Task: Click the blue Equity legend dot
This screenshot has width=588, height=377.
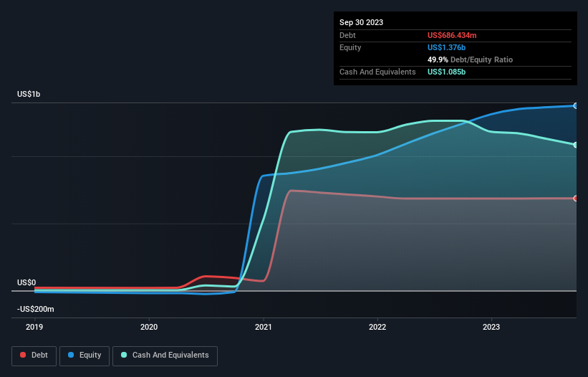Action: pyautogui.click(x=70, y=355)
